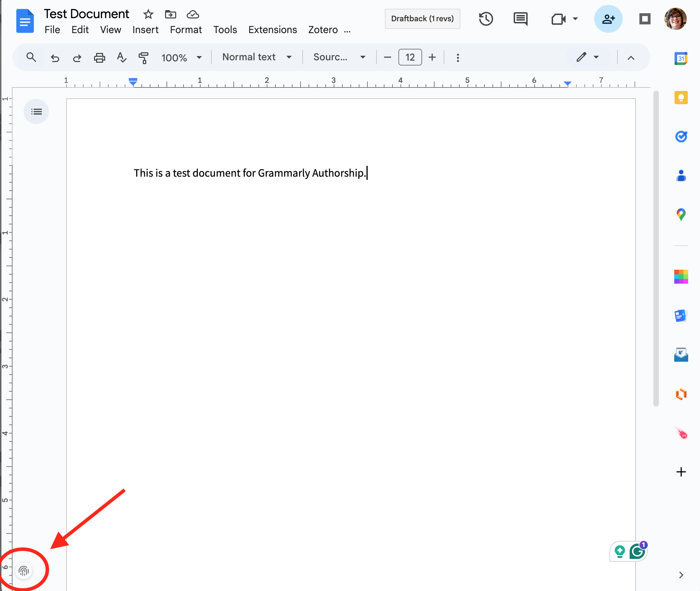Open Google Maps in side panel
Image resolution: width=700 pixels, height=591 pixels.
pos(681,215)
